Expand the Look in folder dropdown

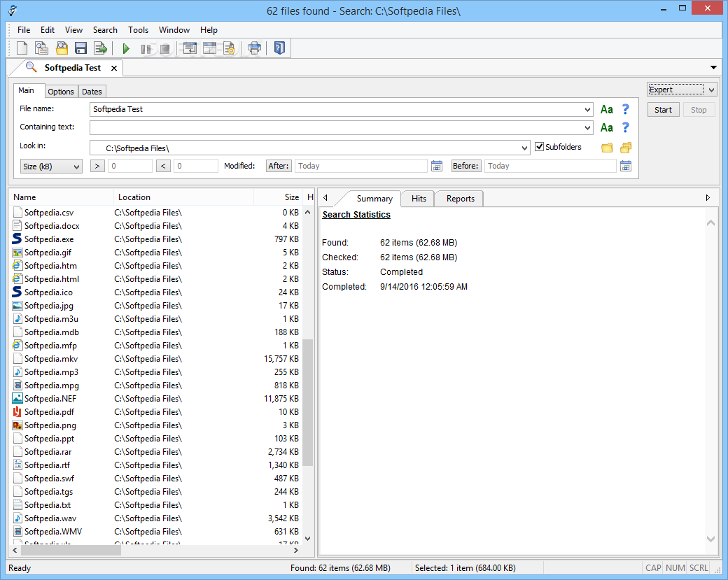[524, 148]
